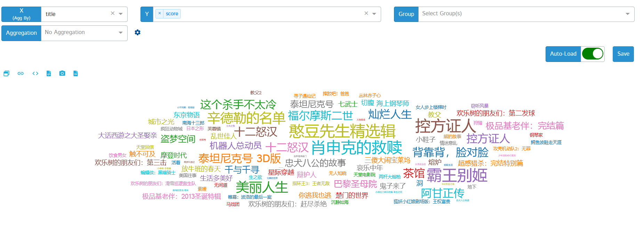Image resolution: width=644 pixels, height=246 pixels.
Task: Open chart in new window icon
Action: click(6, 73)
